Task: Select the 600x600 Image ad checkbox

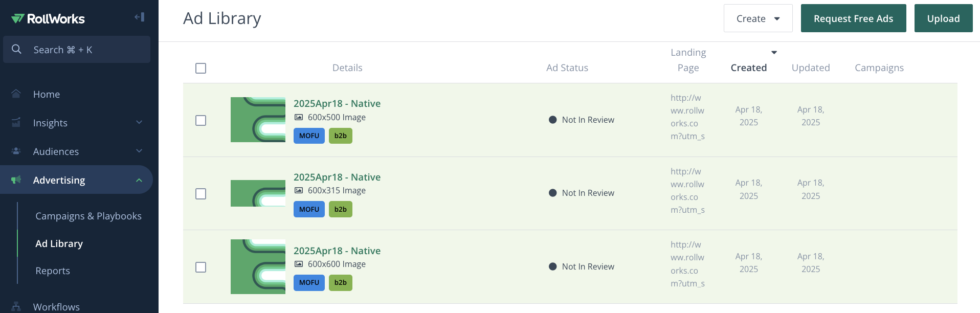Action: click(201, 267)
